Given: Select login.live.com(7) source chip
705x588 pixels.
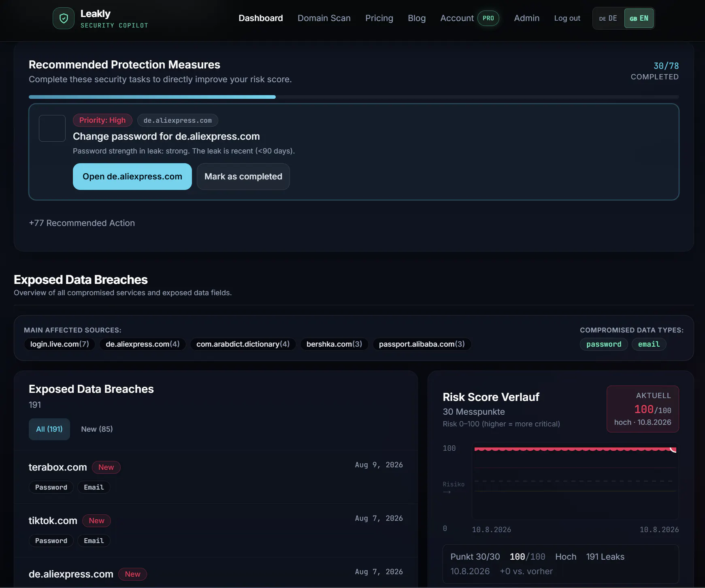Looking at the screenshot, I should [x=60, y=344].
